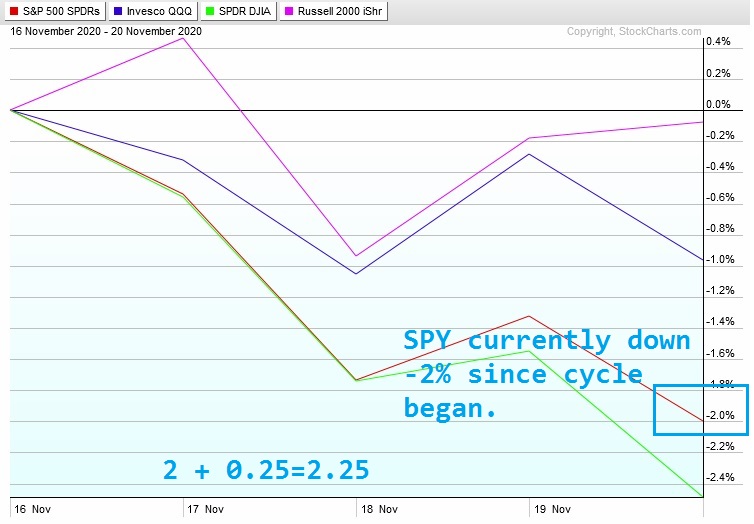The height and width of the screenshot is (524, 754).
Task: Click the -1.4% axis label
Action: pos(720,322)
